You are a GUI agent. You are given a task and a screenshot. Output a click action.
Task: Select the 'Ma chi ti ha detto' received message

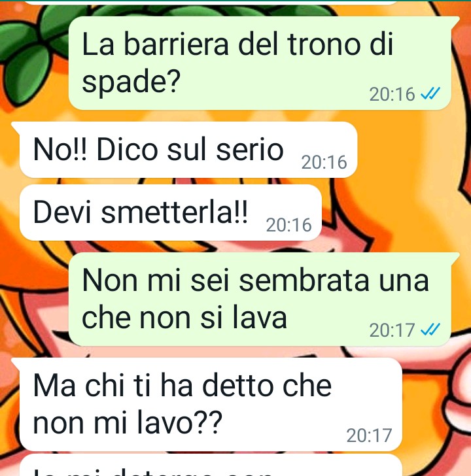click(x=207, y=404)
